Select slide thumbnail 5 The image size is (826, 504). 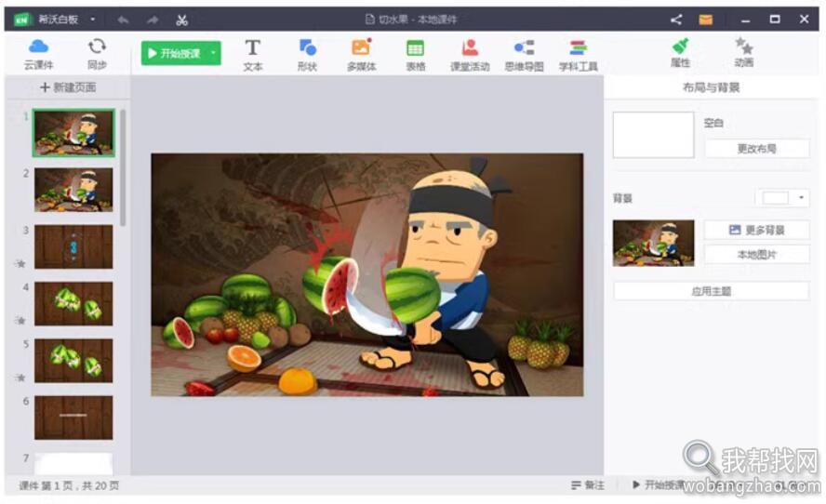click(73, 360)
